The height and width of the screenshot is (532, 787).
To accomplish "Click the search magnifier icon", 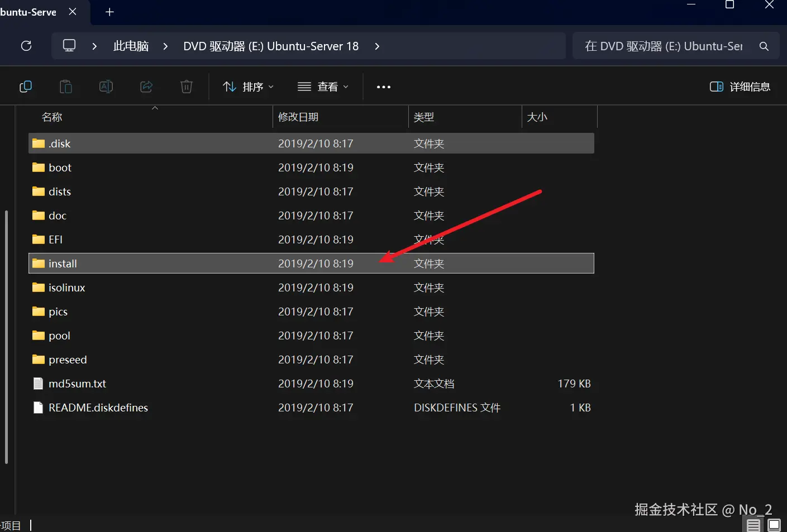I will click(x=764, y=46).
